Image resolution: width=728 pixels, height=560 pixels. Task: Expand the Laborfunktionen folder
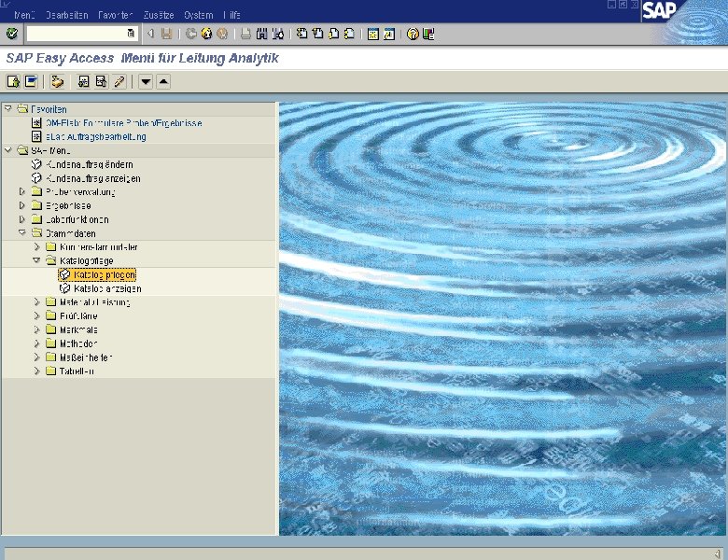pos(21,219)
